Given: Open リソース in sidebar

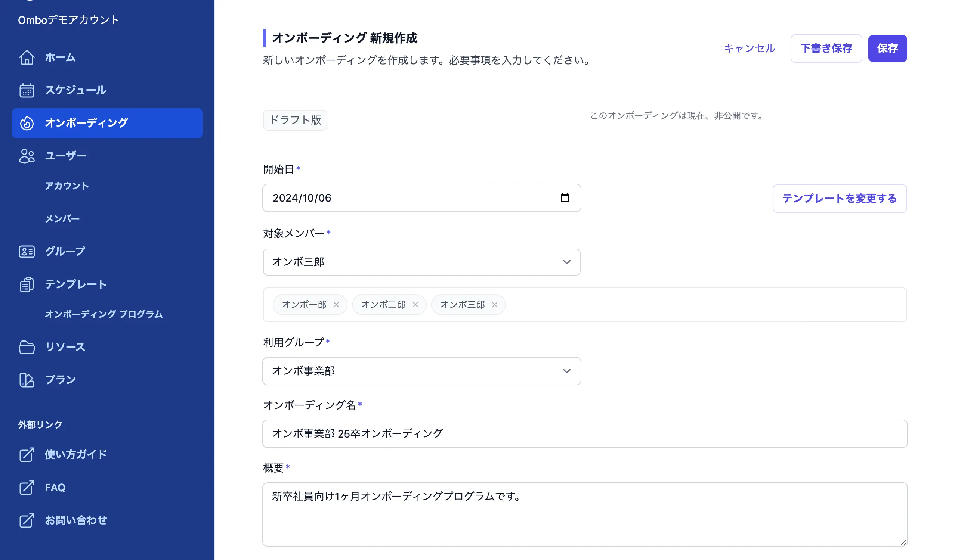Looking at the screenshot, I should tap(107, 347).
